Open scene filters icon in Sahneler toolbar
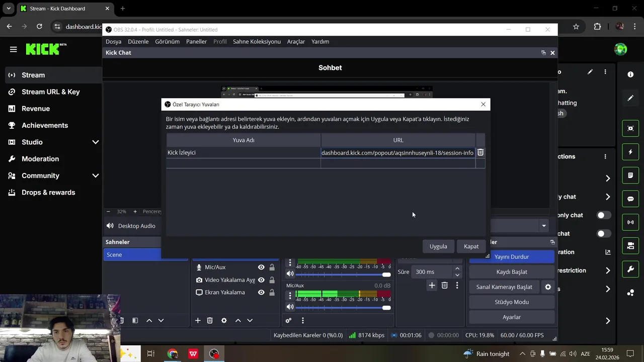Image resolution: width=644 pixels, height=362 pixels. [135, 320]
